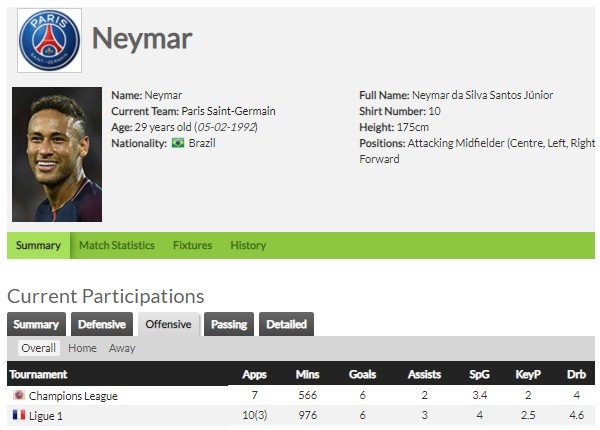Open the History tab
The image size is (600, 430).
tap(248, 245)
